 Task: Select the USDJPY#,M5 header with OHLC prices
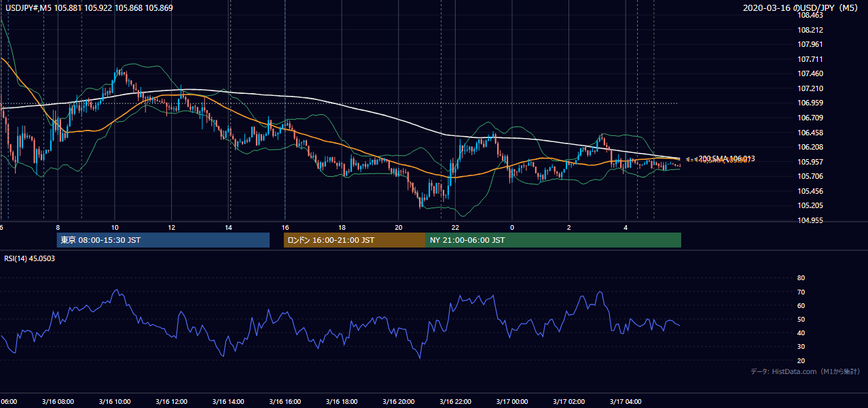point(89,7)
